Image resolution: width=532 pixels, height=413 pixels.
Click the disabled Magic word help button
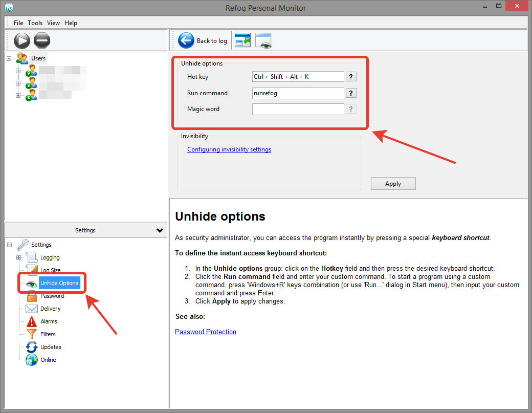pyautogui.click(x=351, y=109)
